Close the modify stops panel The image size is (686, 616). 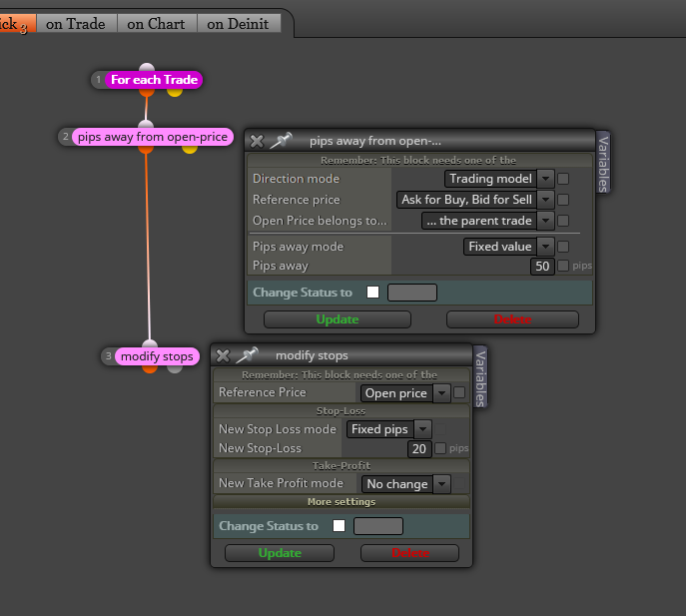click(x=223, y=355)
